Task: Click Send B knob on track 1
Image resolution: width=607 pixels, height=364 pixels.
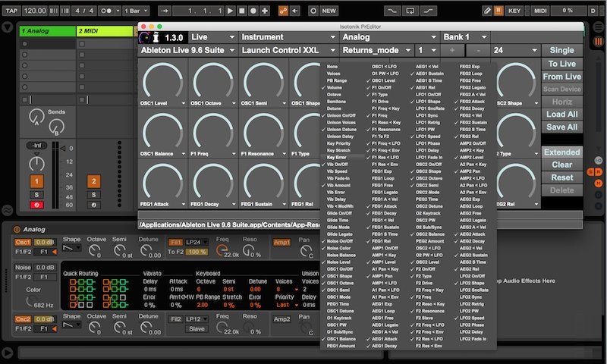Action: pyautogui.click(x=56, y=127)
